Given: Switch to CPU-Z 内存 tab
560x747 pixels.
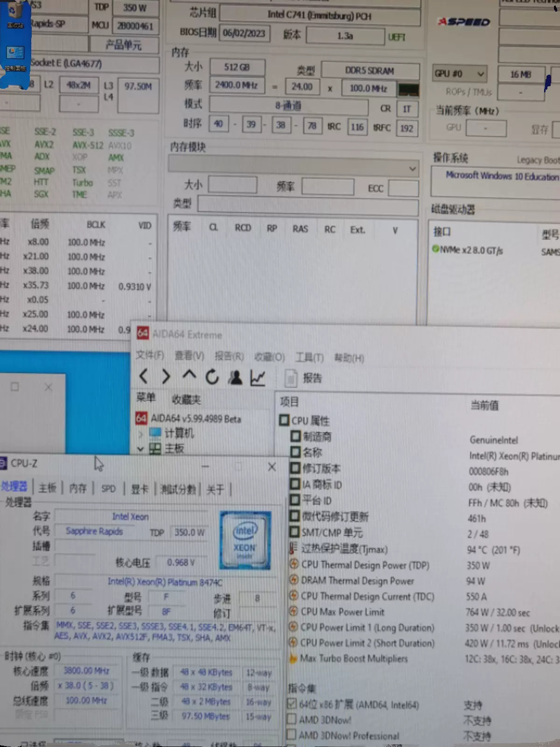Looking at the screenshot, I should pos(78,488).
